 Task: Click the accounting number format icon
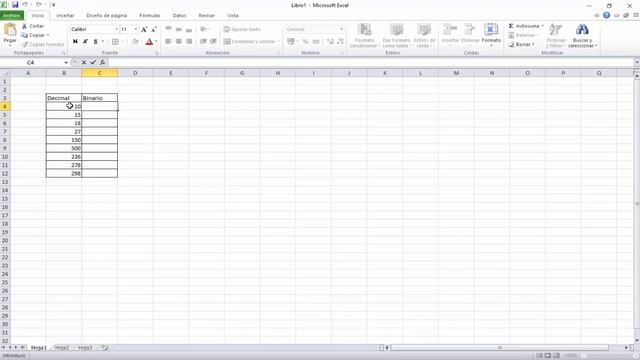coord(291,42)
